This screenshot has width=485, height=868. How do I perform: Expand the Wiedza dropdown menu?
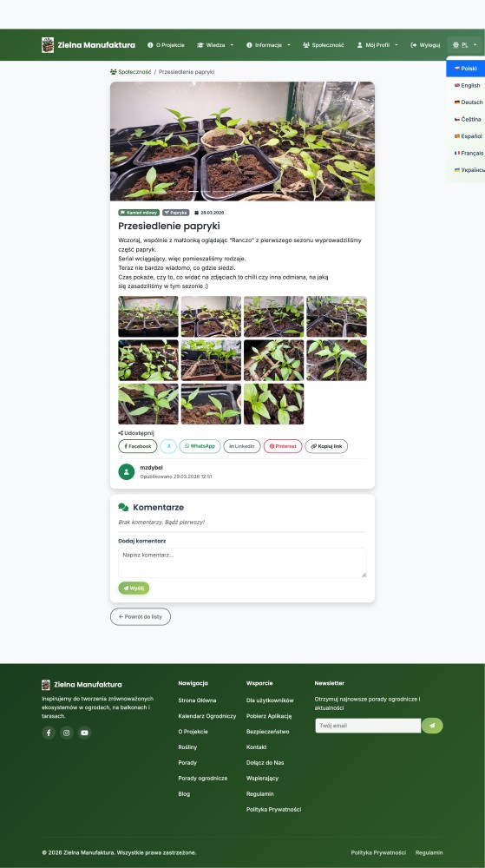click(215, 45)
